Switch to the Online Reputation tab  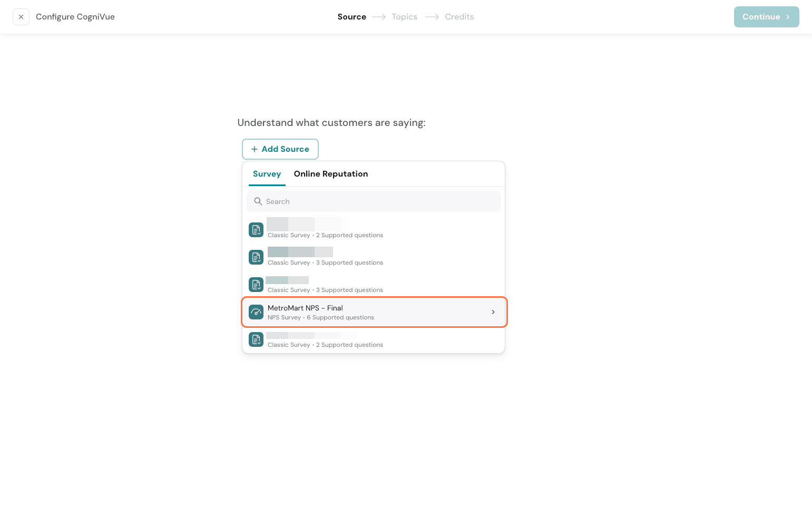331,174
